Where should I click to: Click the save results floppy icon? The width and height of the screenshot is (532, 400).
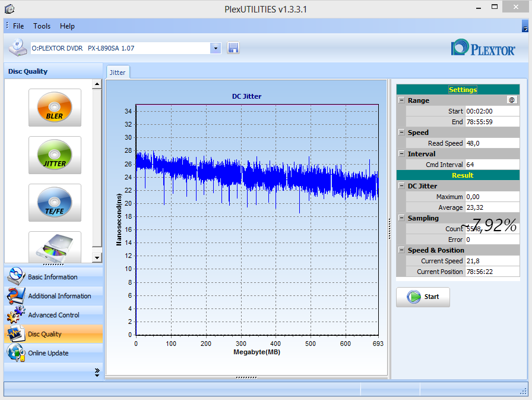[233, 48]
